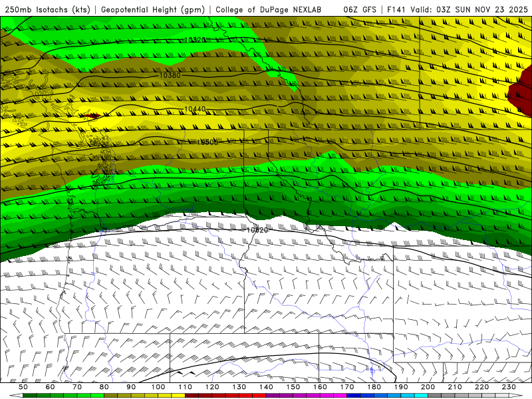Image resolution: width=532 pixels, height=399 pixels.
Task: Click the 60 value on the color scale
Action: click(50, 387)
